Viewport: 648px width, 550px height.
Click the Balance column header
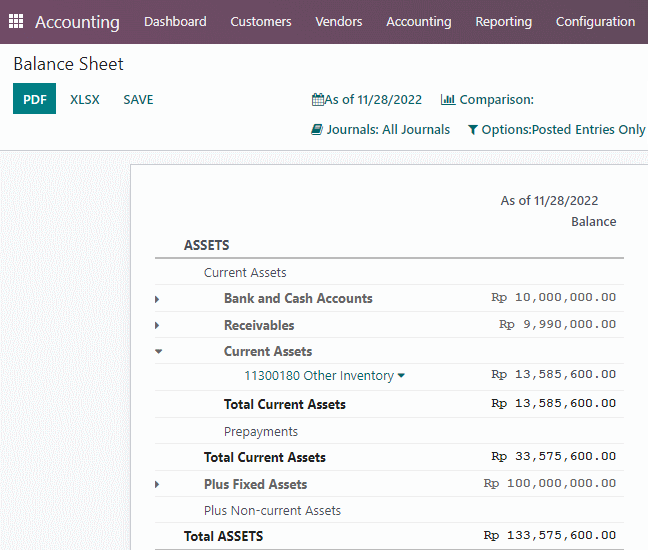pyautogui.click(x=593, y=222)
